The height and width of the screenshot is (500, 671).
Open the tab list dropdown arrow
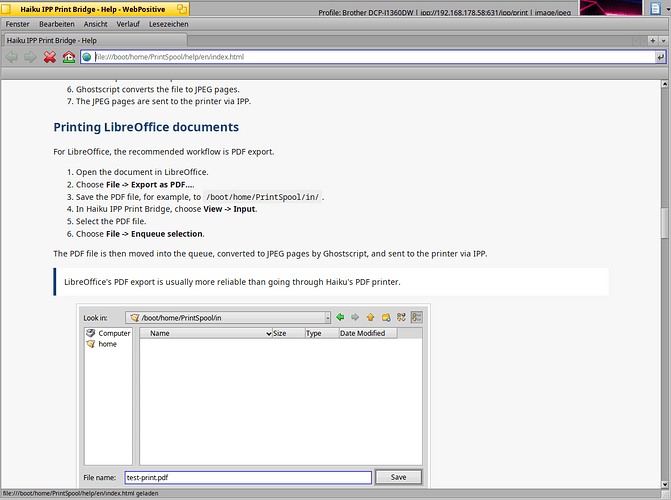point(663,41)
